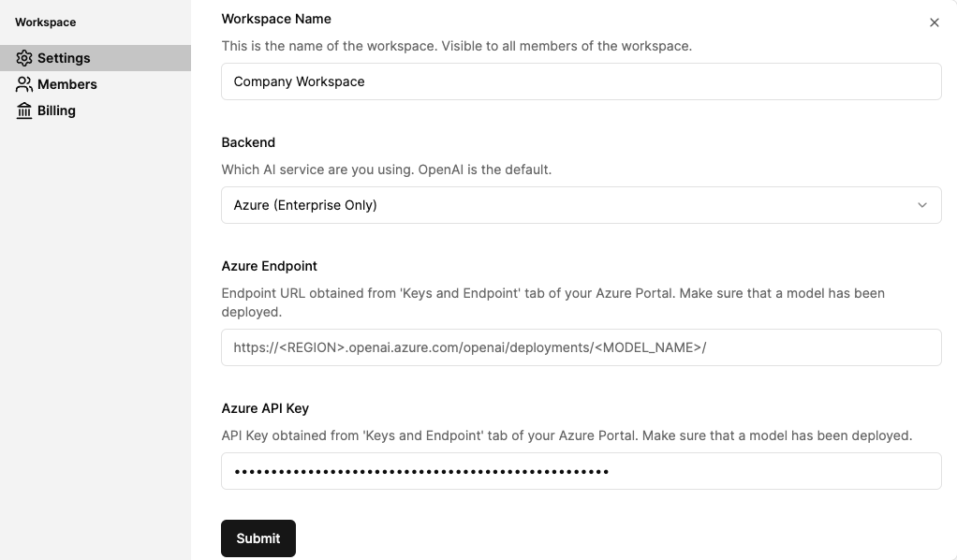Viewport: 957px width, 560px height.
Task: Click the Settings gear icon in sidebar
Action: pyautogui.click(x=23, y=58)
